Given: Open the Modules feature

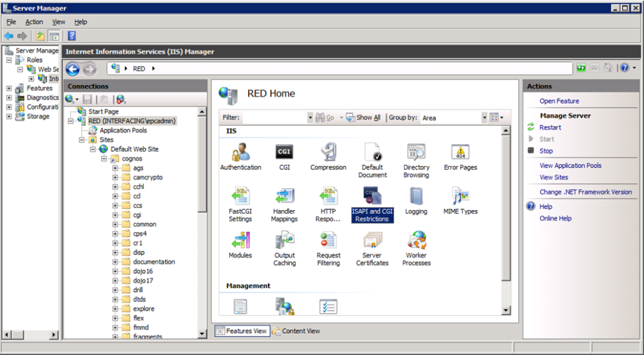Looking at the screenshot, I should (x=240, y=244).
